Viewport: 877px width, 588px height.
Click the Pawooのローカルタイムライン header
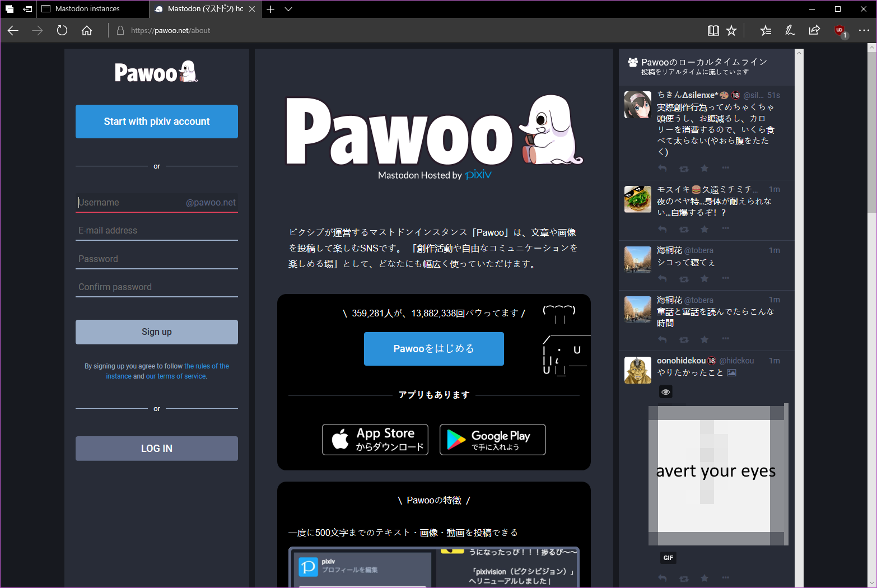[704, 62]
